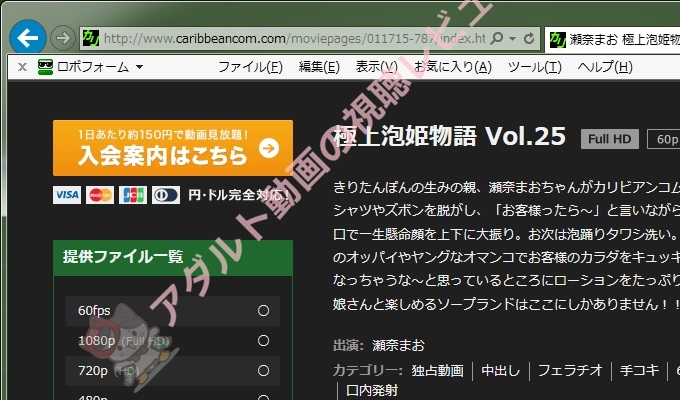680x400 pixels.
Task: Click the browser Forward arrow button
Action: (x=63, y=38)
